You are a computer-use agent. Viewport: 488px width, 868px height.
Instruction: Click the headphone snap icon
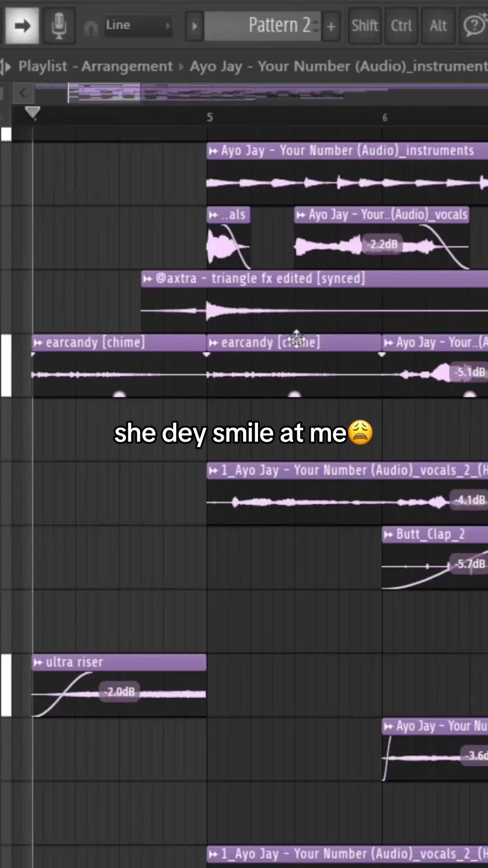91,28
